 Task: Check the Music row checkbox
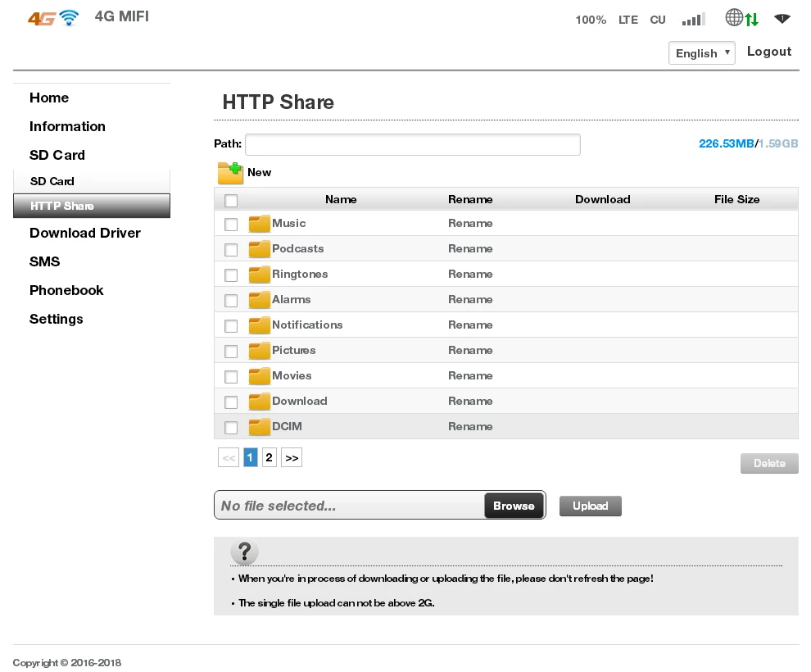click(231, 224)
